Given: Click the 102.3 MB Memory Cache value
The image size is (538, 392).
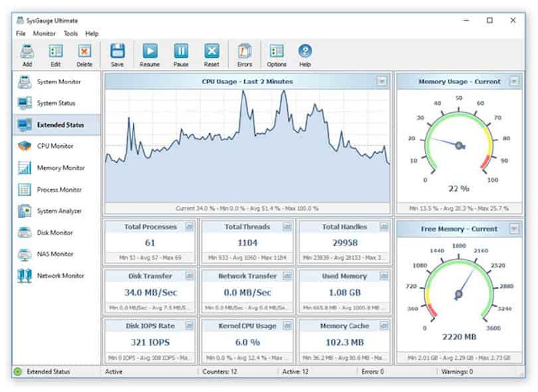Looking at the screenshot, I should [345, 342].
